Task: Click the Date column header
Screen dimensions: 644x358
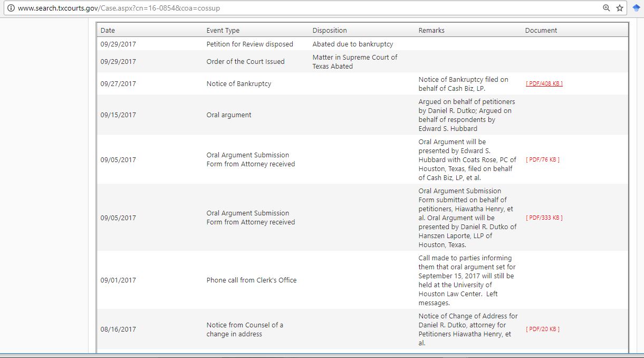Action: [x=108, y=30]
